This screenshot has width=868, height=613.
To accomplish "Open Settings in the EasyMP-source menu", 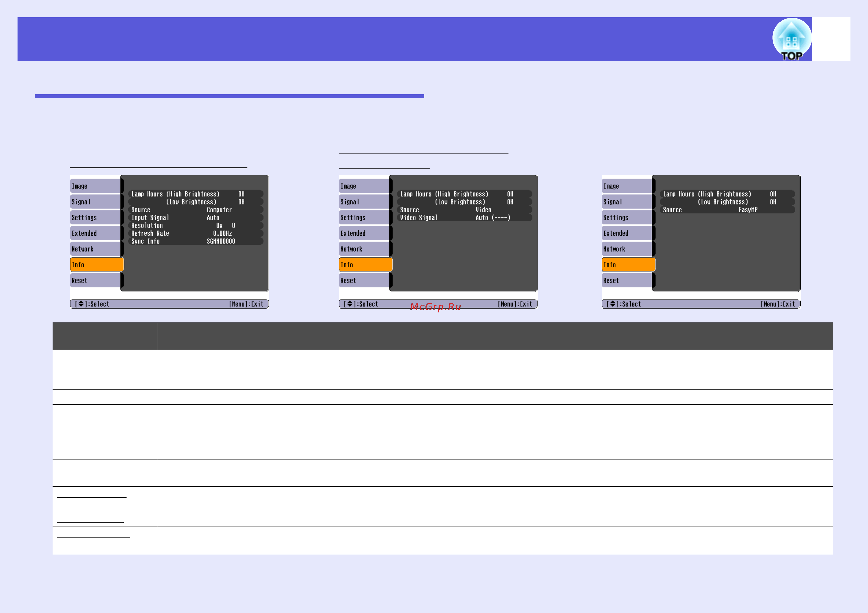I will pyautogui.click(x=627, y=217).
